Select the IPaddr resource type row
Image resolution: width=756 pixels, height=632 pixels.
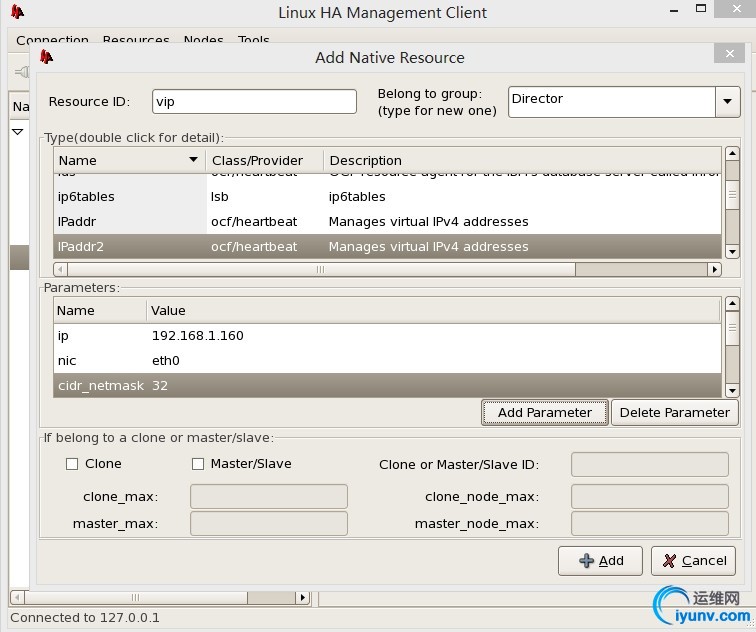click(388, 222)
